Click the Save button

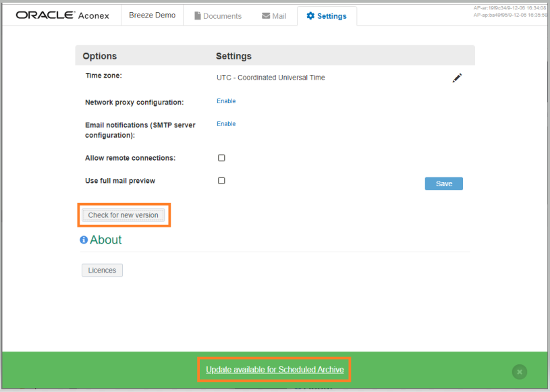click(x=444, y=184)
